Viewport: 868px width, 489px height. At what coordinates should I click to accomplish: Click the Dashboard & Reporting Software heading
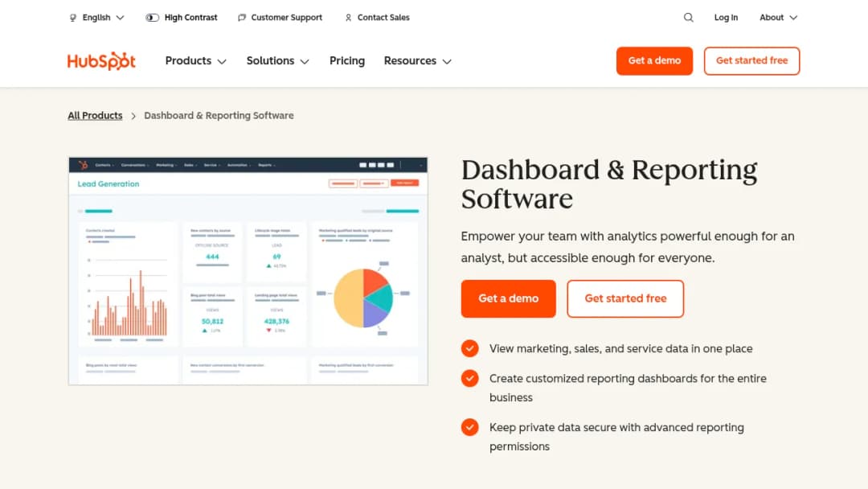click(609, 184)
